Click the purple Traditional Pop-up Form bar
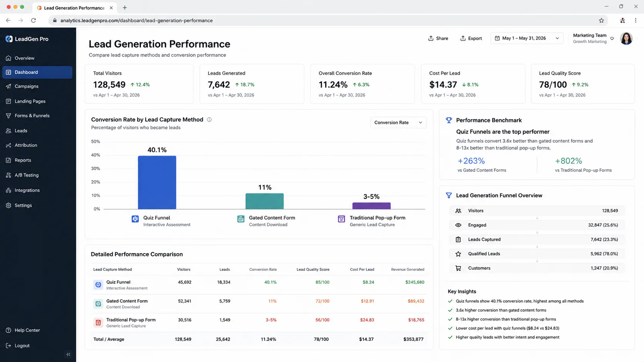Viewport: 644px width, 362px height. [371, 206]
